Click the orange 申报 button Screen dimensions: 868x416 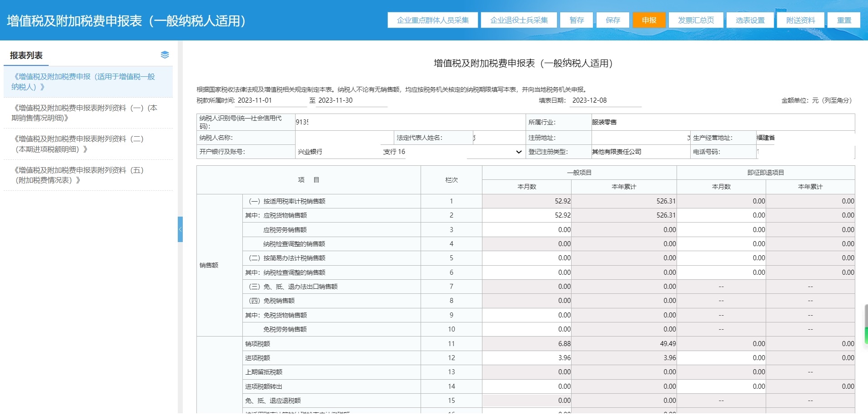pyautogui.click(x=649, y=20)
